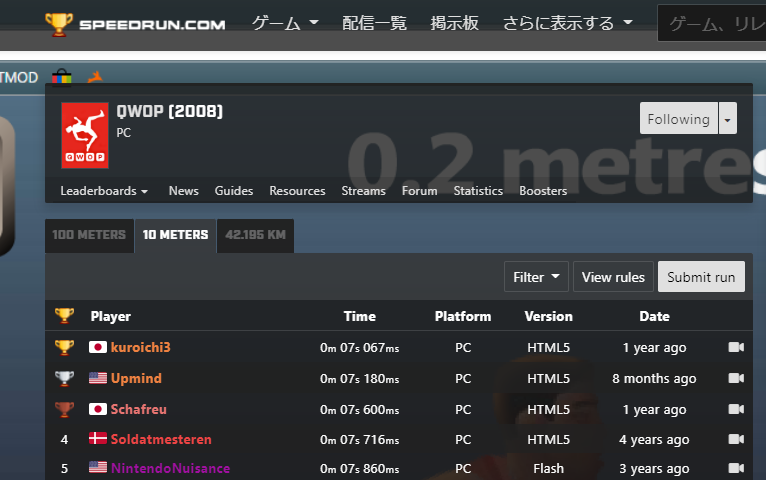
Task: Open Schafreu's profile
Action: tap(139, 409)
